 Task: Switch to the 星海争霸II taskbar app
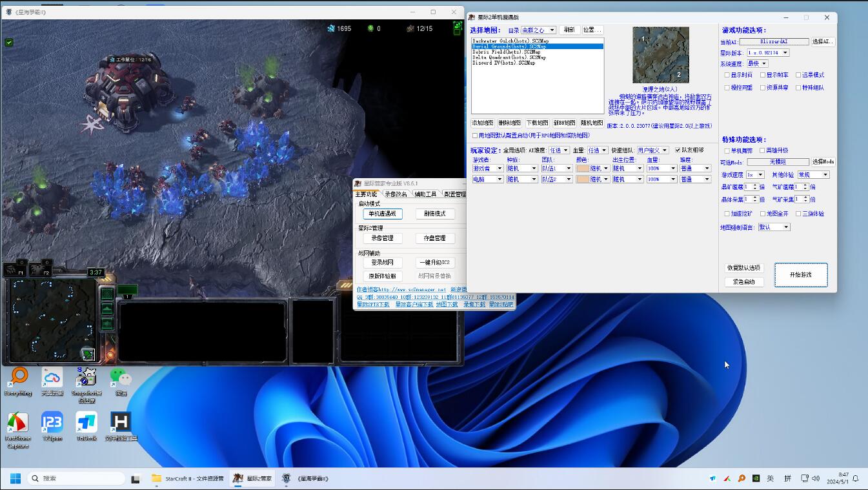pos(306,478)
